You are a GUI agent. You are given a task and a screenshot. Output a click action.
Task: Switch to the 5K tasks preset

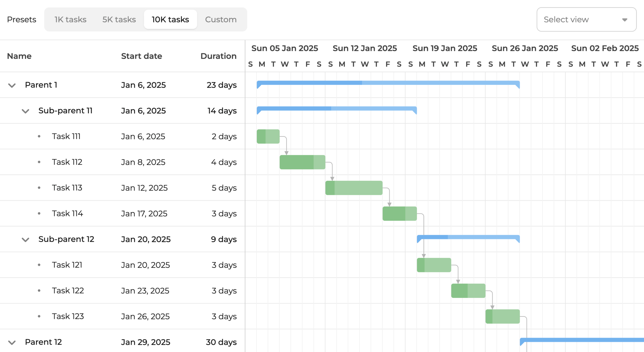119,19
